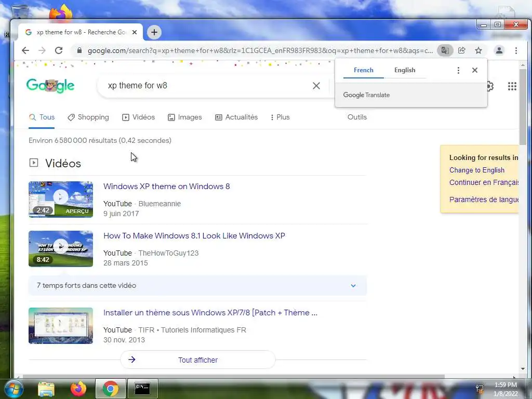Image resolution: width=532 pixels, height=399 pixels.
Task: Click the 'Change to English' link
Action: coord(477,170)
